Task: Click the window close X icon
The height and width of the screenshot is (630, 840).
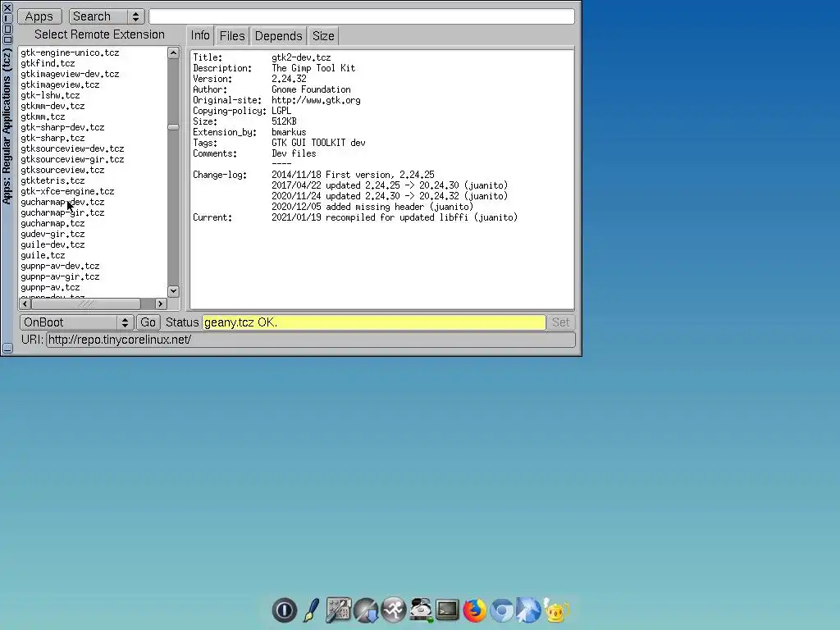Action: (x=7, y=7)
